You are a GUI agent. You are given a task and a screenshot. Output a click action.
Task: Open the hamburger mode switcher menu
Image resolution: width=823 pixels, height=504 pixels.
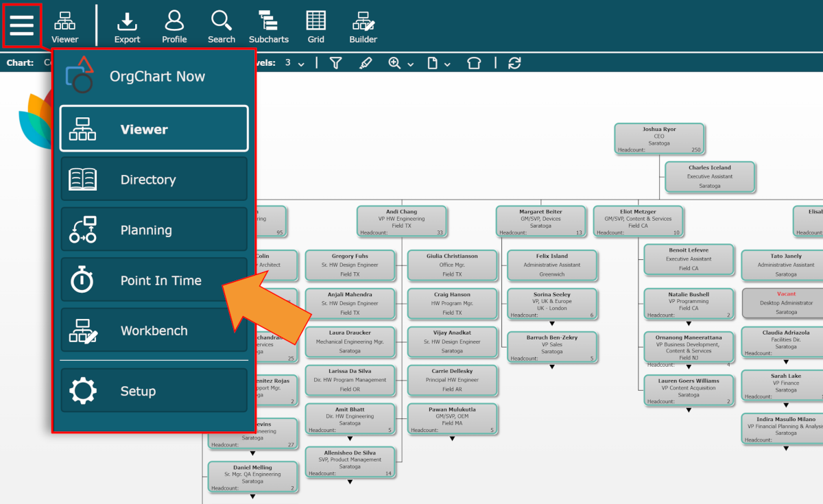[x=22, y=25]
